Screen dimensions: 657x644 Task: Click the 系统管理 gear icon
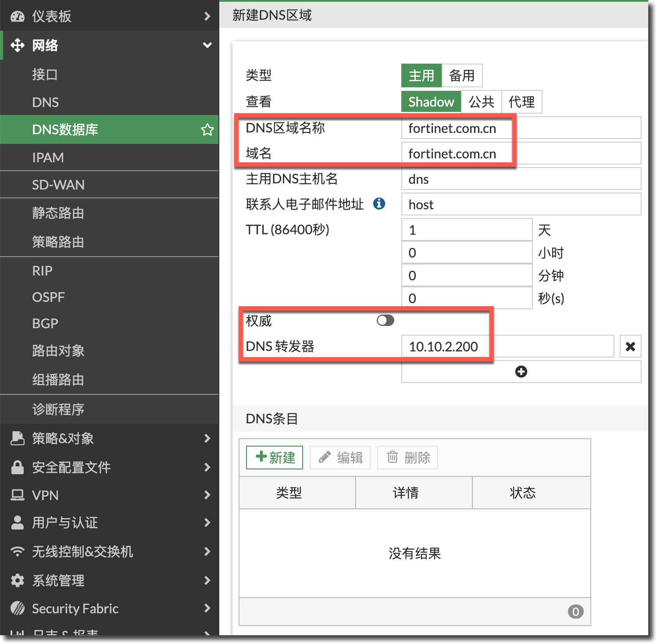[18, 580]
